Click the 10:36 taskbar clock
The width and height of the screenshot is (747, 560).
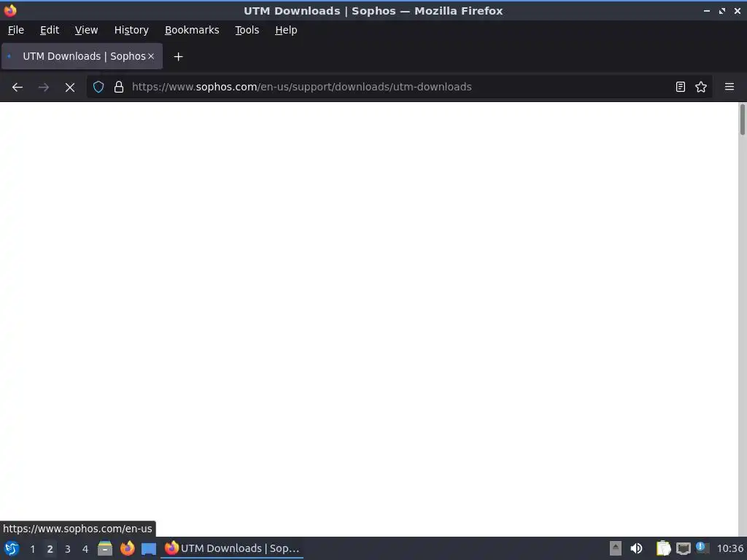coord(729,548)
